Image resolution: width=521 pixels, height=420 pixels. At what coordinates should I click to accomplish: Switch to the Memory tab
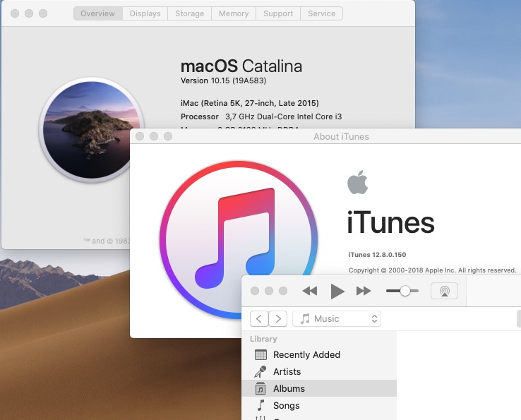pyautogui.click(x=234, y=13)
